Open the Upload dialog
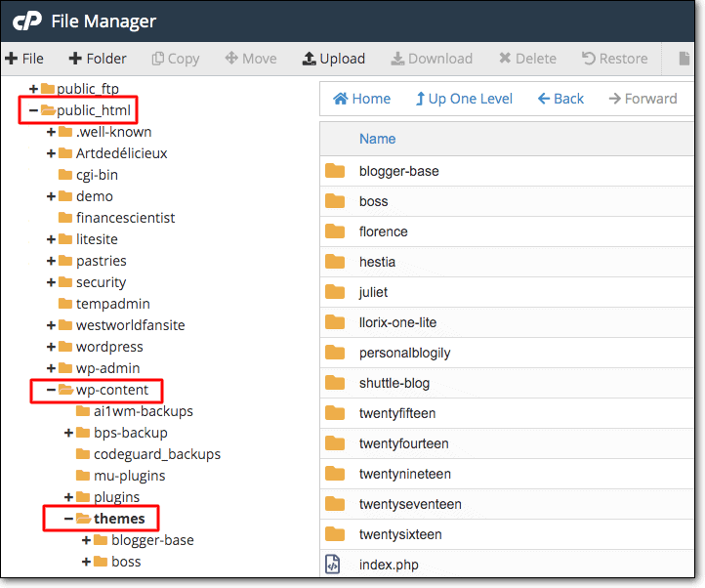 point(334,59)
